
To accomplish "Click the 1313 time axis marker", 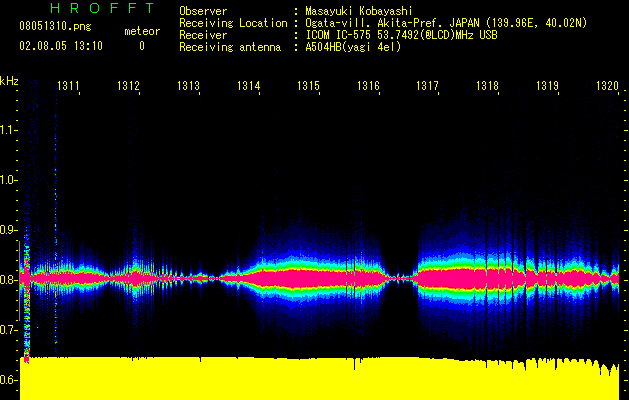I will tap(188, 86).
